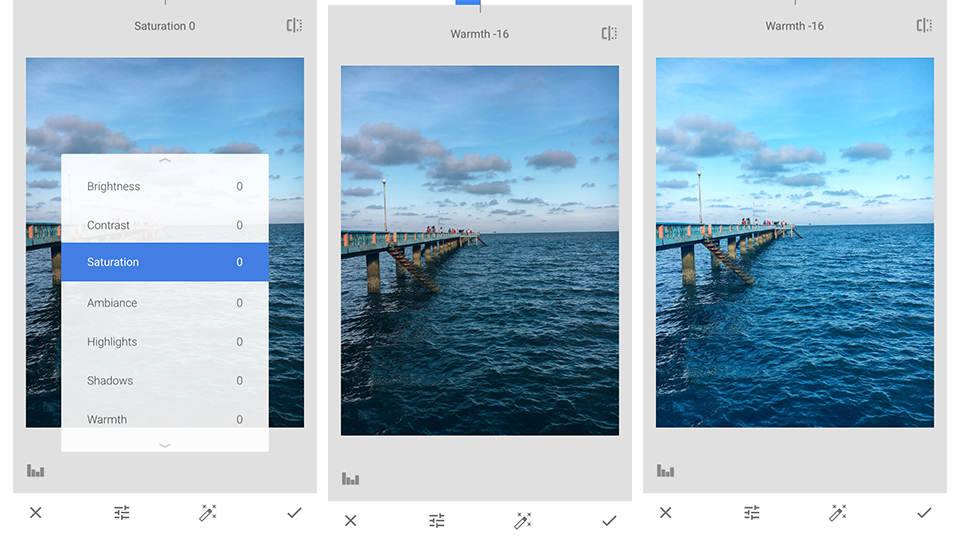Select Highlights in the adjustment list
This screenshot has width=960, height=540.
click(x=165, y=342)
